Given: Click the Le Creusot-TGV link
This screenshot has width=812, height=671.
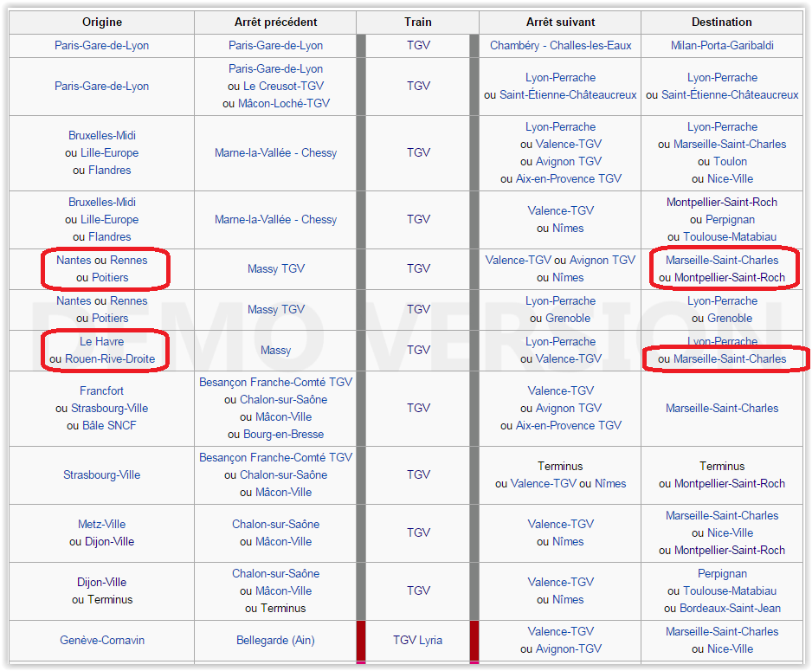Looking at the screenshot, I should tap(283, 86).
